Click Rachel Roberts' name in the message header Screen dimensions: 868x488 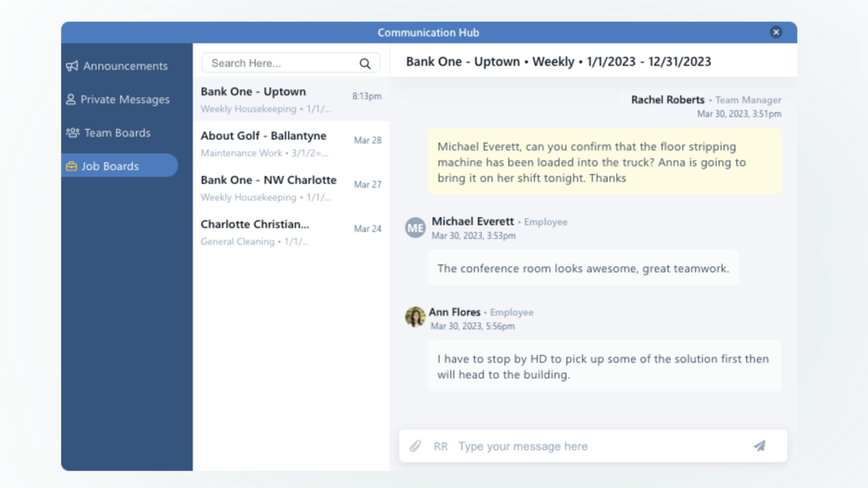coord(667,100)
